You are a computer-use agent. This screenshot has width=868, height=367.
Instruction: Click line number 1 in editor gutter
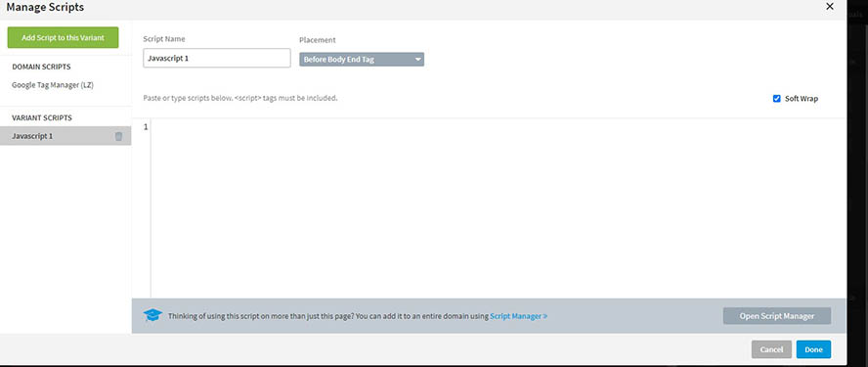pyautogui.click(x=146, y=127)
